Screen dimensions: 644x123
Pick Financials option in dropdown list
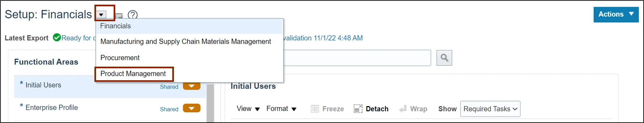(116, 26)
